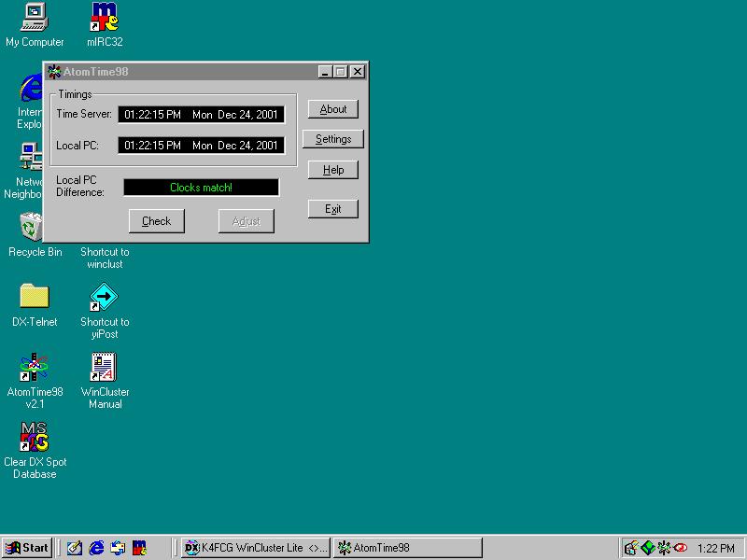Viewport: 747px width, 560px height.
Task: Select the AtomTime98 taskbar button
Action: [x=392, y=548]
